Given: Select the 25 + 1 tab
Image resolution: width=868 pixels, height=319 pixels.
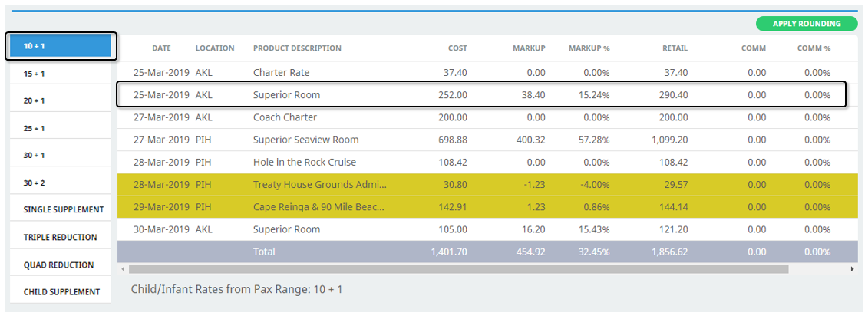Looking at the screenshot, I should pyautogui.click(x=61, y=128).
